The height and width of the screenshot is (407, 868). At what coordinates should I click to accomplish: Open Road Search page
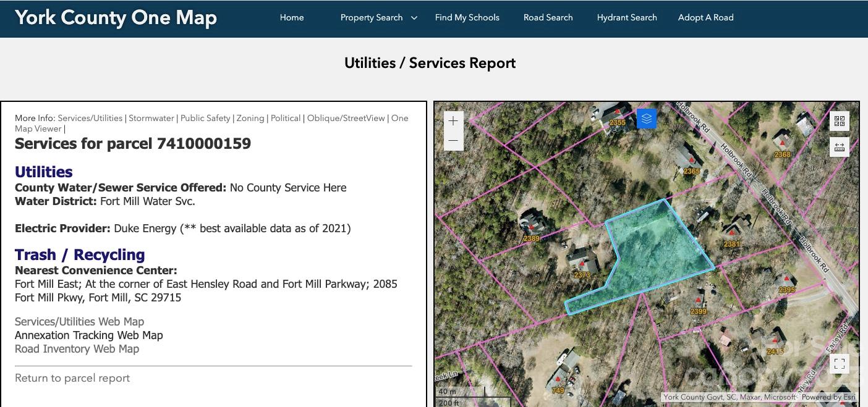pyautogui.click(x=548, y=17)
